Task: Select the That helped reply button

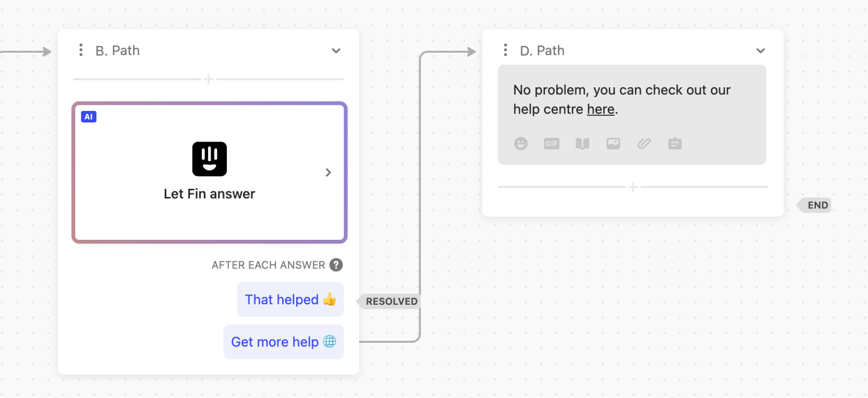Action: click(290, 300)
